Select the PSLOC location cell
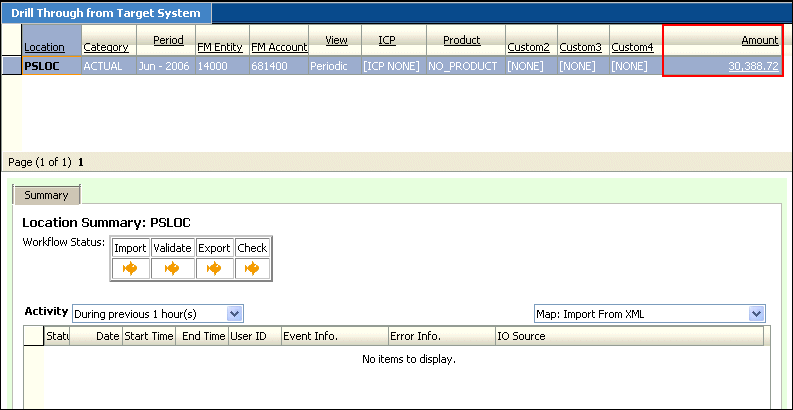The height and width of the screenshot is (410, 793). coord(52,66)
